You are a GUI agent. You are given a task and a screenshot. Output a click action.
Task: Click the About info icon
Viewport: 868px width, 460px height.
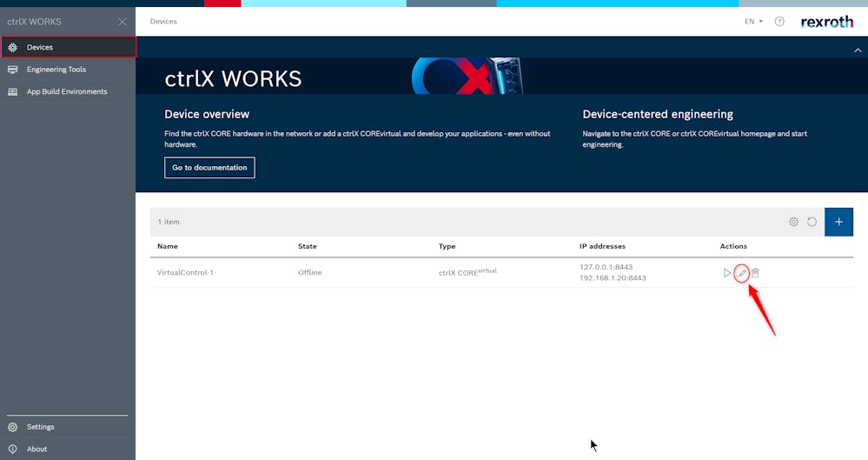coord(13,449)
